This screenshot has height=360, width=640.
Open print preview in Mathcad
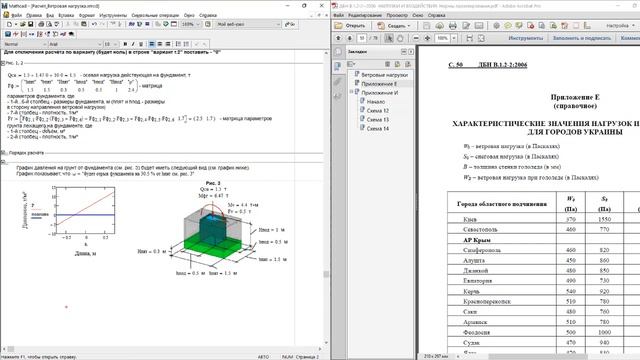click(x=49, y=24)
